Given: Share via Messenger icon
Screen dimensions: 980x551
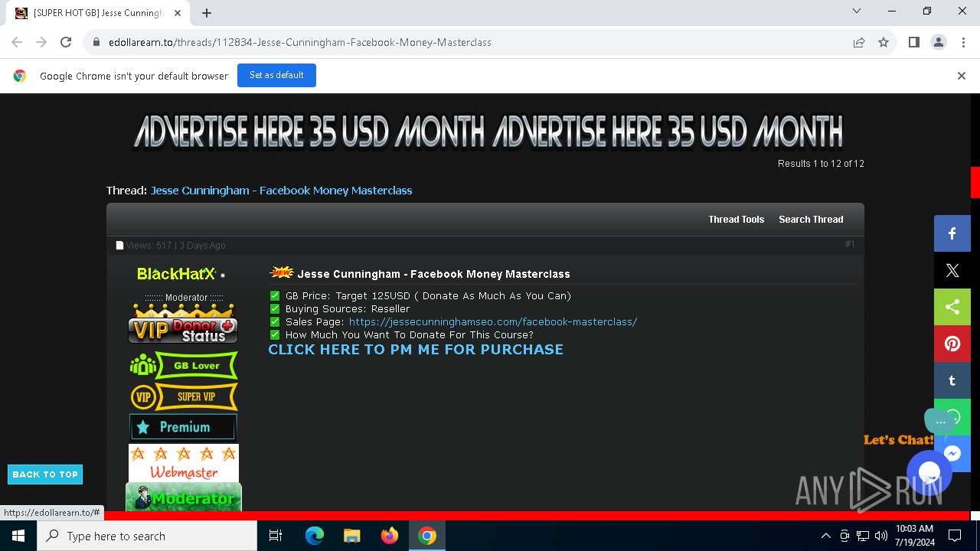Looking at the screenshot, I should pyautogui.click(x=952, y=454).
